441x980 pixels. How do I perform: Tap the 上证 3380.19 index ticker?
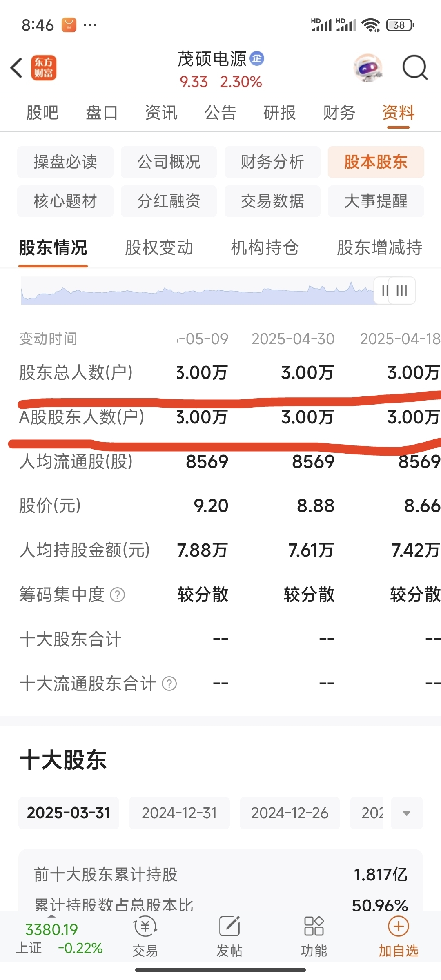coord(60,938)
